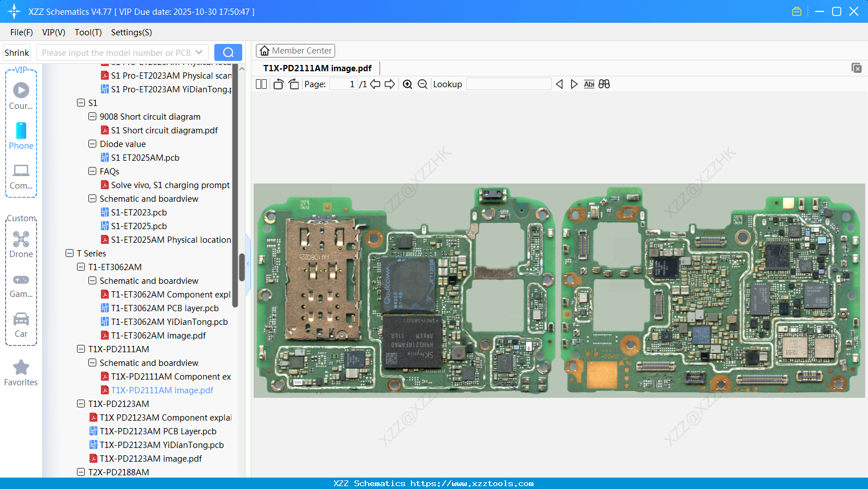Open the Car category in sidebar
Viewport: 868px width, 489px height.
point(21,324)
